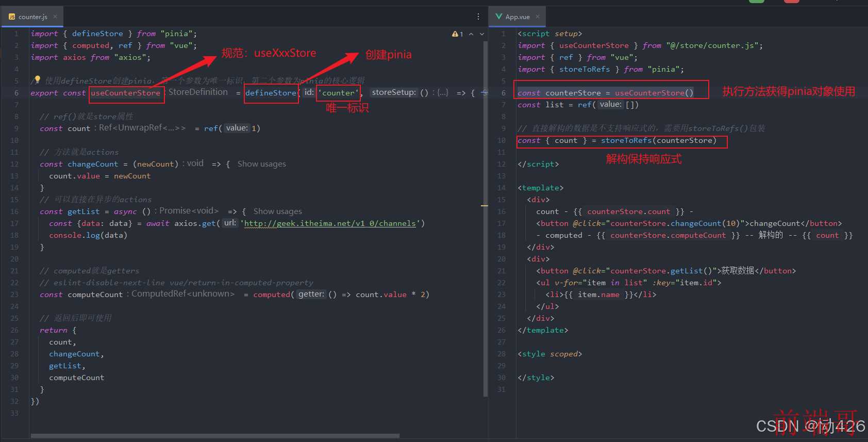Click the 'counter' id string in defineStore call
The height and width of the screenshot is (442, 868).
[338, 93]
